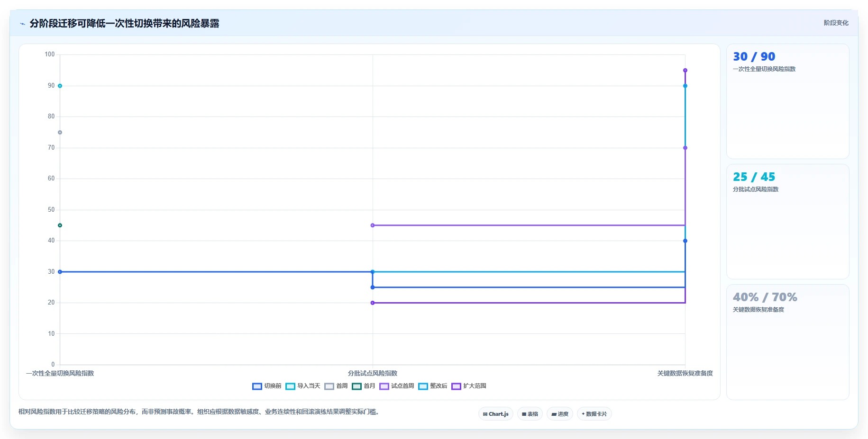Toggle the 切换前 legend series
Viewport: 868px width, 439px height.
click(267, 386)
